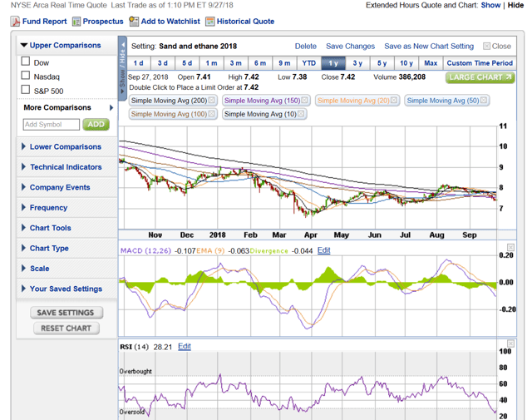Select the 1 d time period tab
Screen dimensions: 532x420
(x=139, y=63)
